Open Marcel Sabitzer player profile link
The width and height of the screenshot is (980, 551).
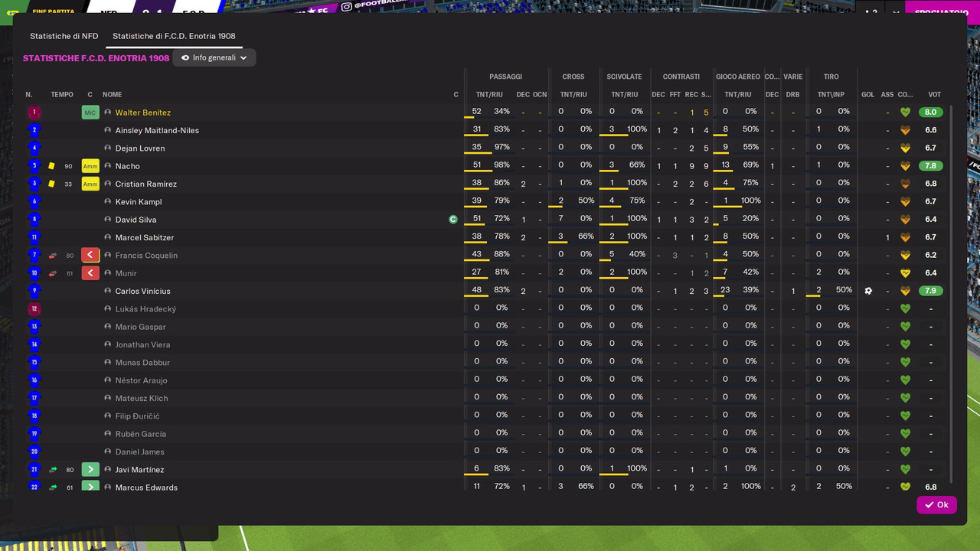point(145,237)
